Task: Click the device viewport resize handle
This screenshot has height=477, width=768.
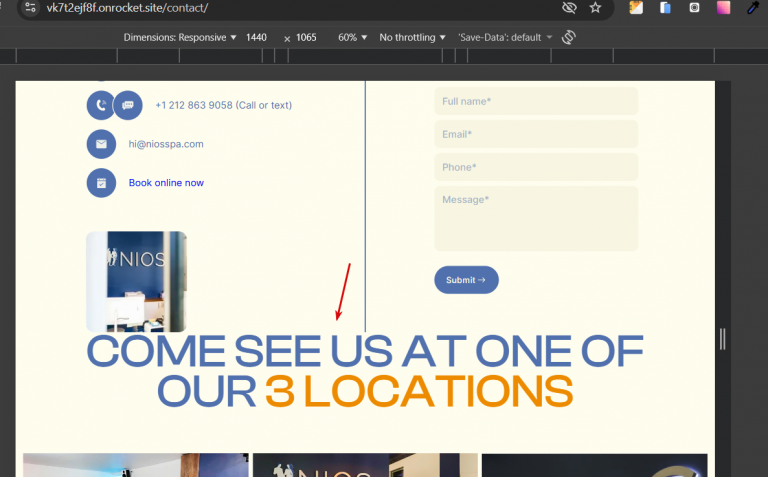Action: pyautogui.click(x=722, y=339)
